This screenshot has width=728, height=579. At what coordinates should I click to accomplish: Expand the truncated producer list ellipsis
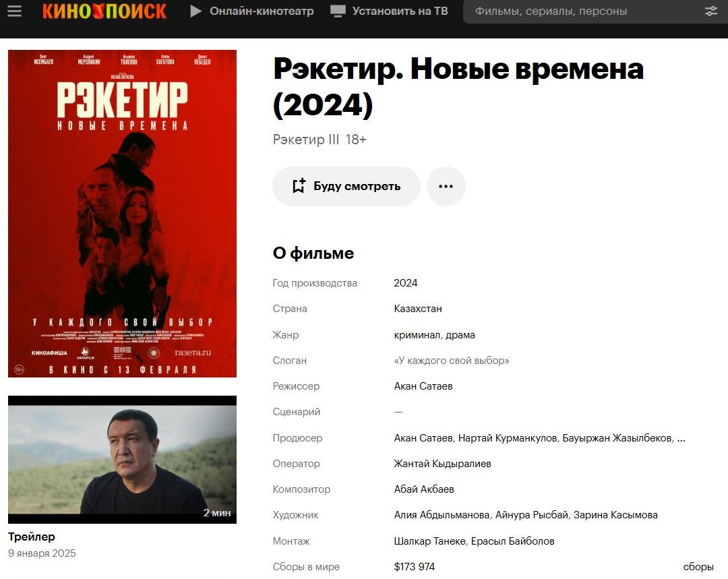681,438
